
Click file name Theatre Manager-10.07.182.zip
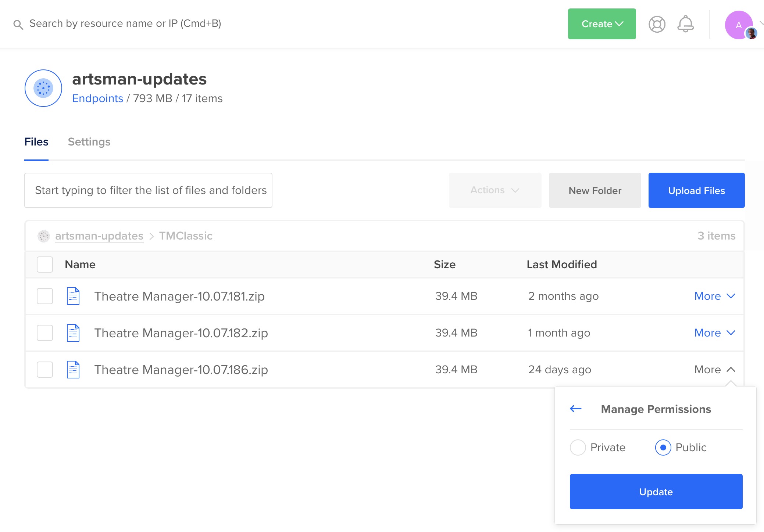pos(181,333)
